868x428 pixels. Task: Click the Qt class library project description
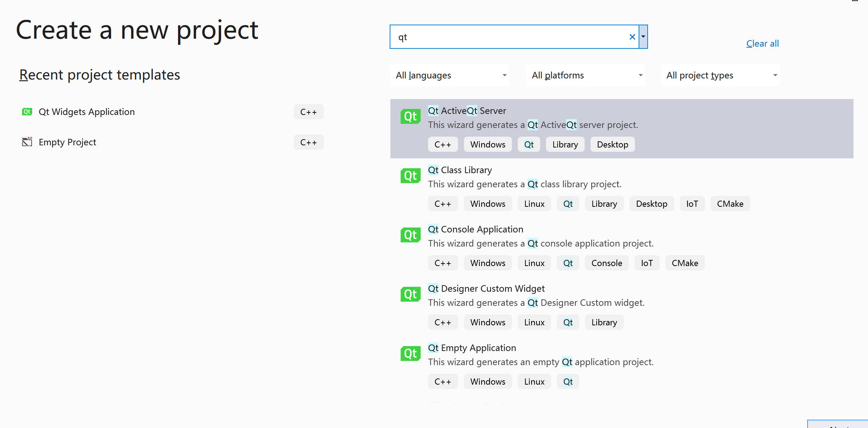tap(525, 184)
